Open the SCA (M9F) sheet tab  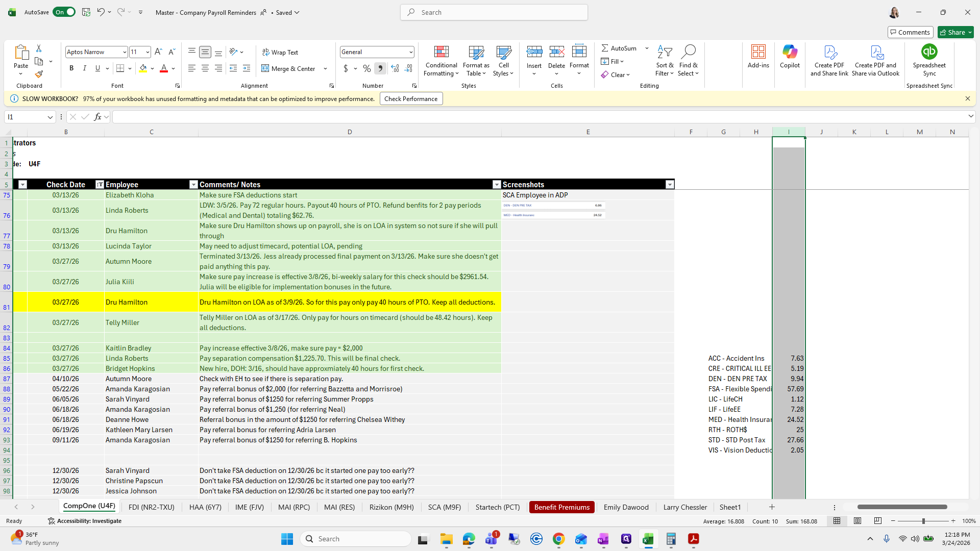444,507
